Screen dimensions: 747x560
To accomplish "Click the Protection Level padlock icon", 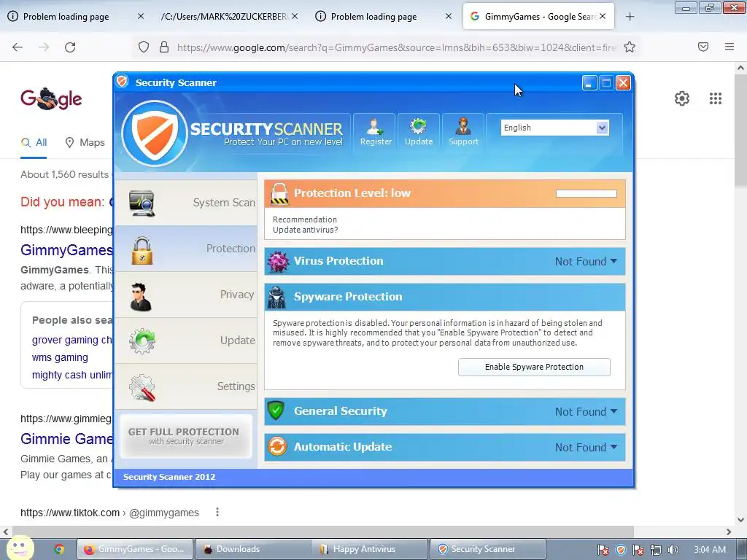I will pyautogui.click(x=279, y=194).
